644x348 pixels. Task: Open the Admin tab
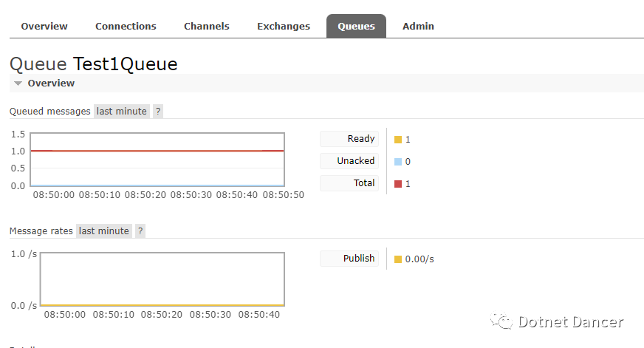(418, 26)
